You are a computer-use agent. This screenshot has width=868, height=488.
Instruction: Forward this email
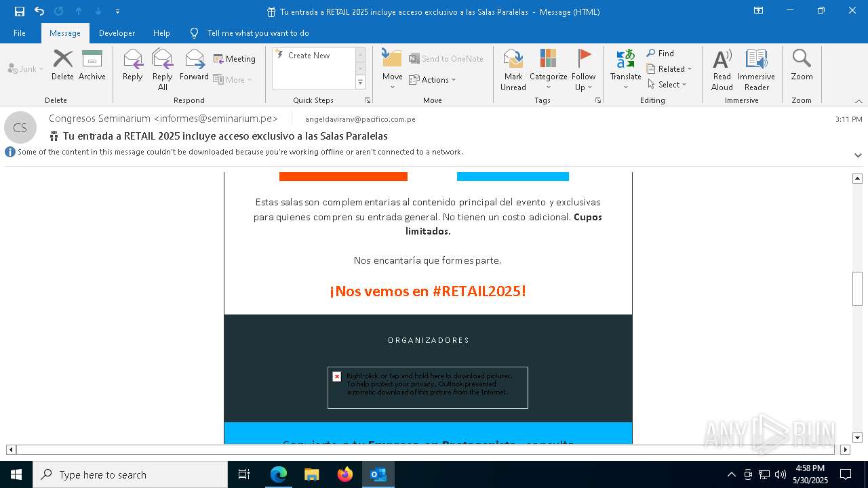point(194,65)
